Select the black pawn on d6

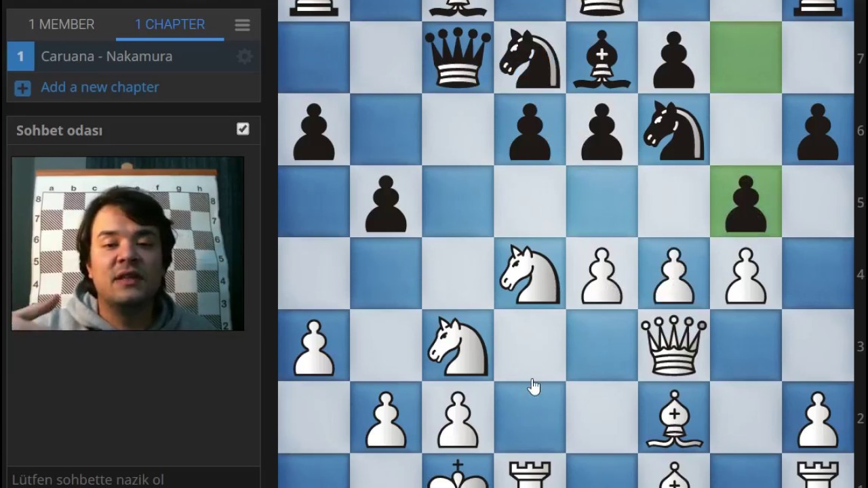point(530,131)
